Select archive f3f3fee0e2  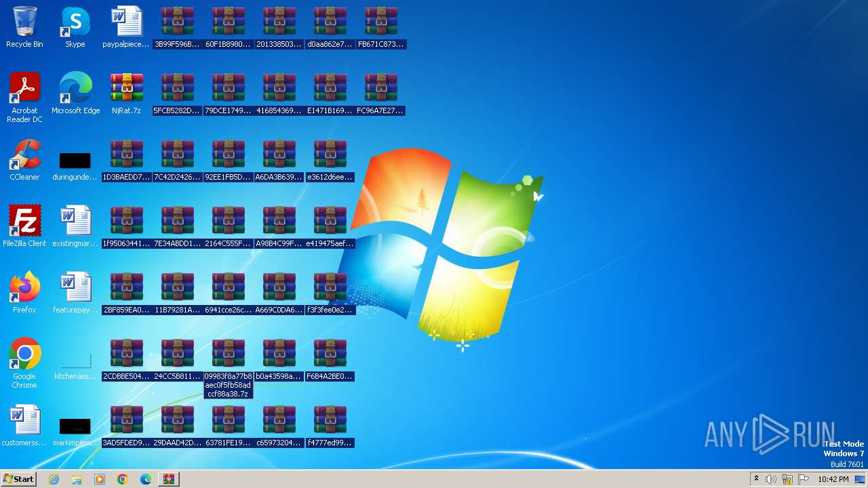coord(330,293)
